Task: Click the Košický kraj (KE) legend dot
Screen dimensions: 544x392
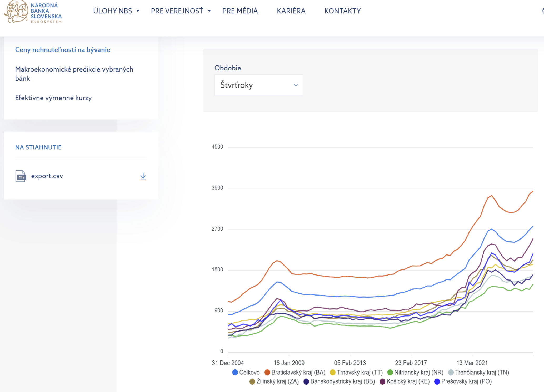Action: click(x=382, y=381)
